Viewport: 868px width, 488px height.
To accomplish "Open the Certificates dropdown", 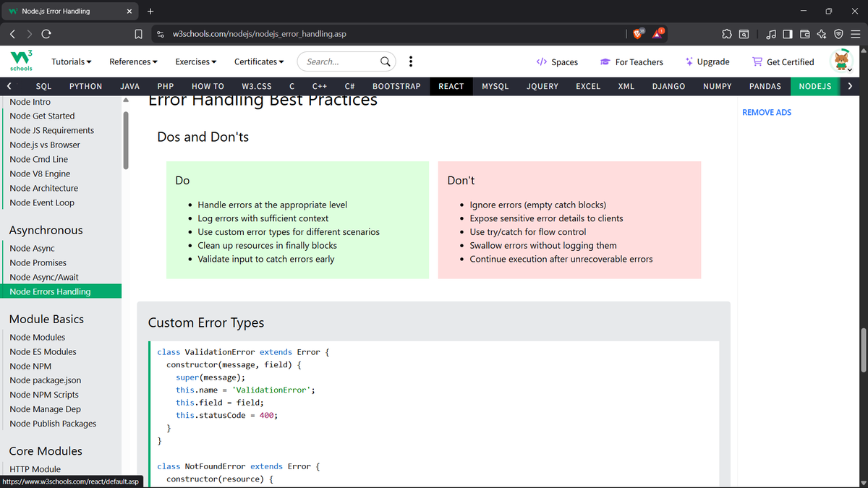I will [x=259, y=61].
